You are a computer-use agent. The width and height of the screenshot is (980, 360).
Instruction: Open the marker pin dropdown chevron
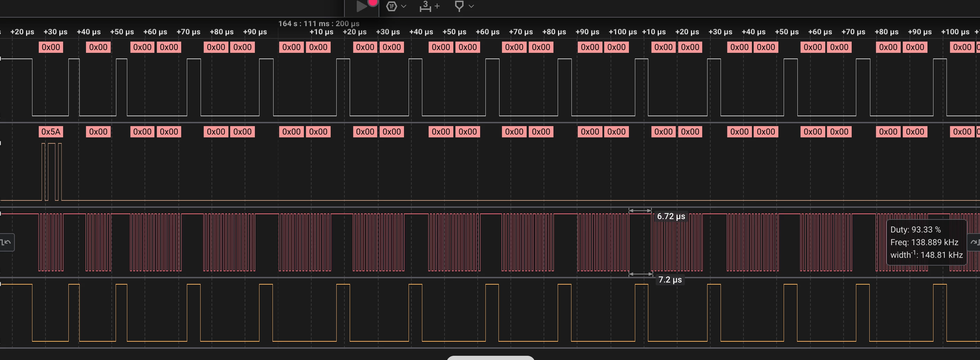coord(471,6)
